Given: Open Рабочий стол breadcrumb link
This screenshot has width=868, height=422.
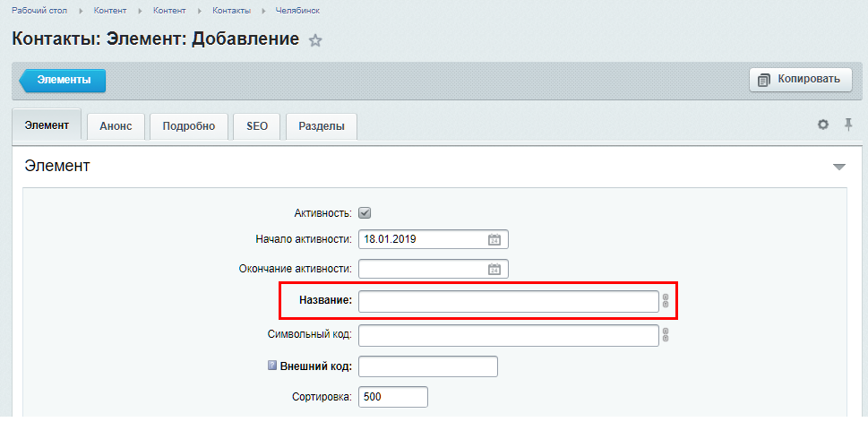Looking at the screenshot, I should 41,11.
